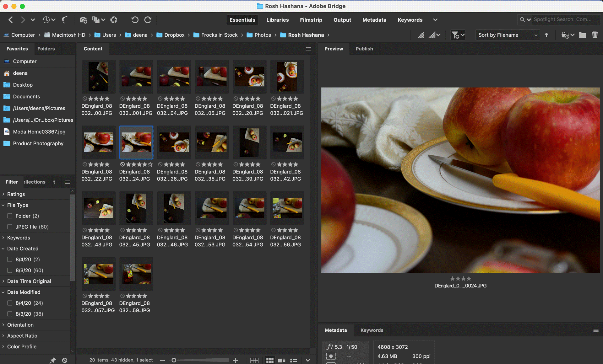Screen dimensions: 603x364
Task: Click the rotate counterclockwise icon
Action: pyautogui.click(x=134, y=19)
